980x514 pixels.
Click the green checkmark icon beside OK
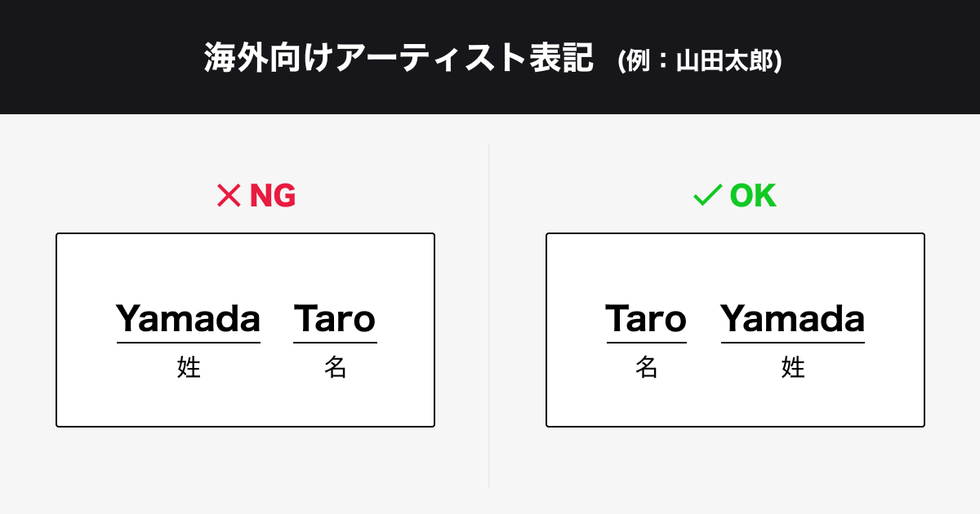(x=706, y=196)
